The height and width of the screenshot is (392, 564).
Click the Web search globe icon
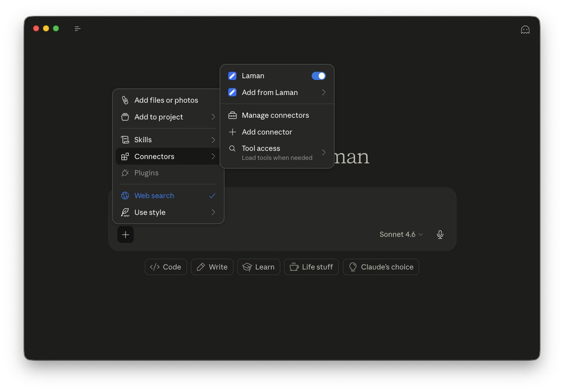(x=125, y=196)
